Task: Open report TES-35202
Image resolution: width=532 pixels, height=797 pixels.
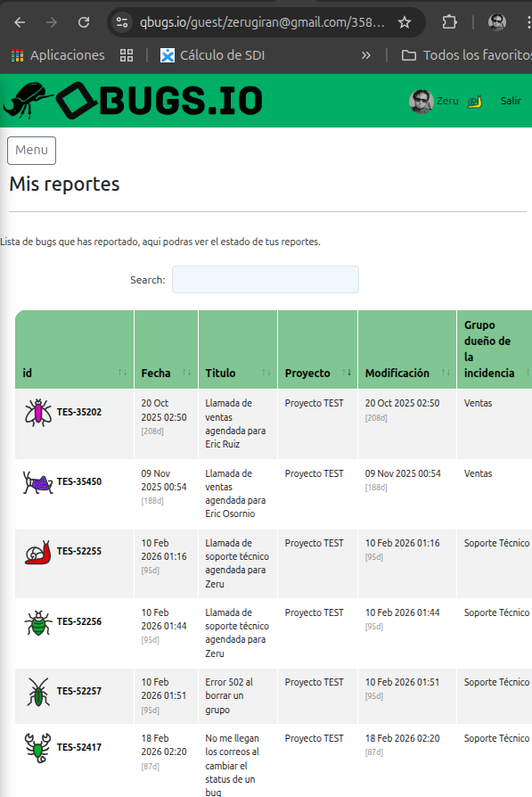Action: 79,412
